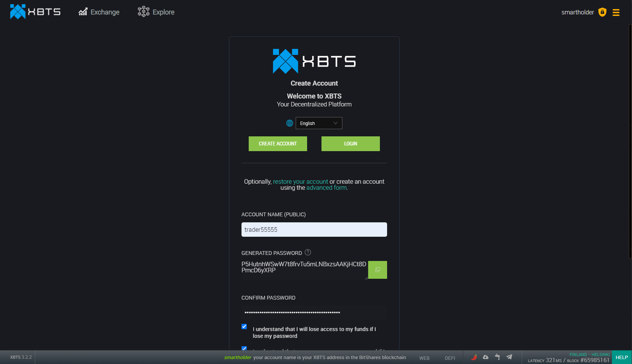632x364 pixels.
Task: Click the green CREATE ACCOUNT button
Action: tap(278, 144)
